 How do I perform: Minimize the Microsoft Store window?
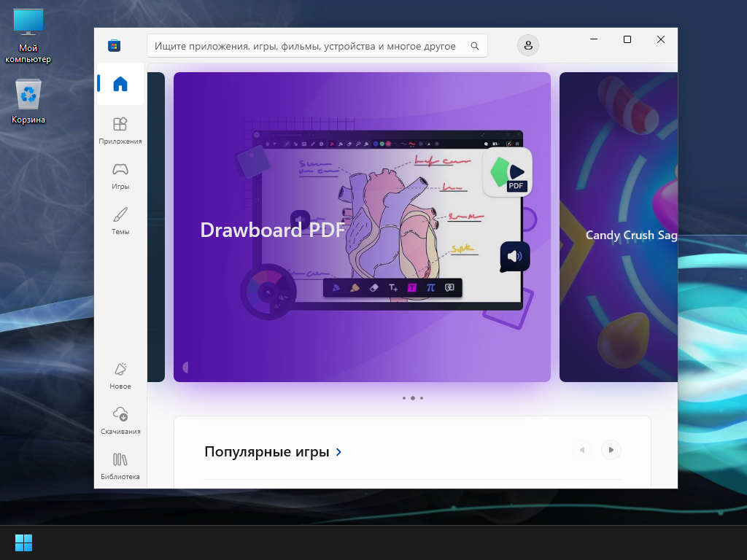(594, 39)
